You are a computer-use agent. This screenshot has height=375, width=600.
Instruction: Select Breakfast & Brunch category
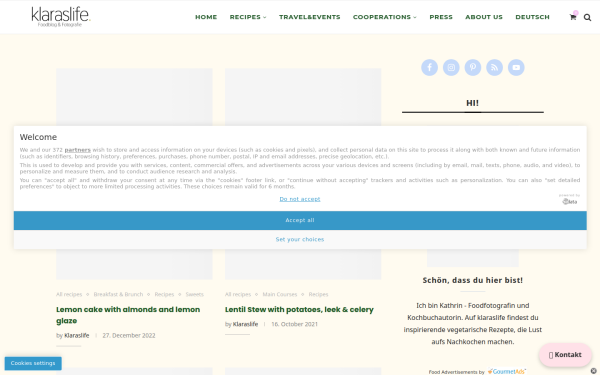pyautogui.click(x=118, y=294)
